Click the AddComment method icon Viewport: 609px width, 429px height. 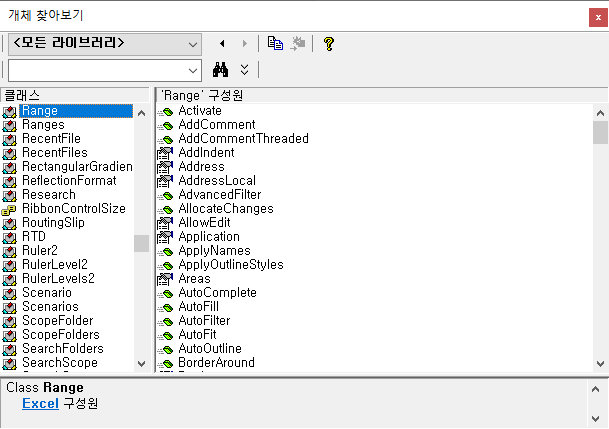pyautogui.click(x=165, y=125)
